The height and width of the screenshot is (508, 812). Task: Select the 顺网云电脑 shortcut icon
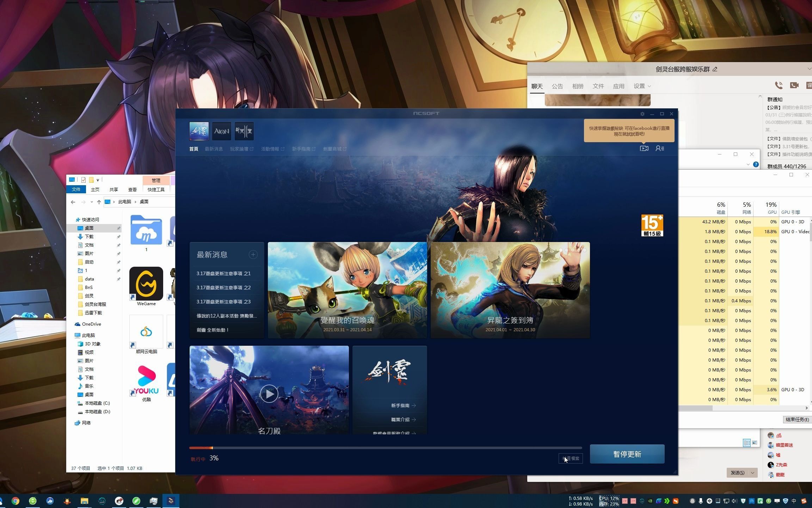click(146, 334)
